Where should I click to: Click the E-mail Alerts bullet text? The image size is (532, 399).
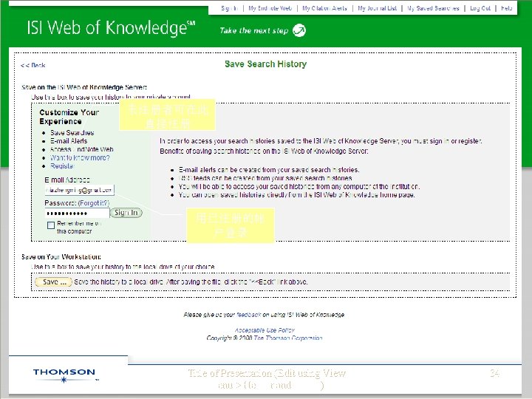(69, 141)
